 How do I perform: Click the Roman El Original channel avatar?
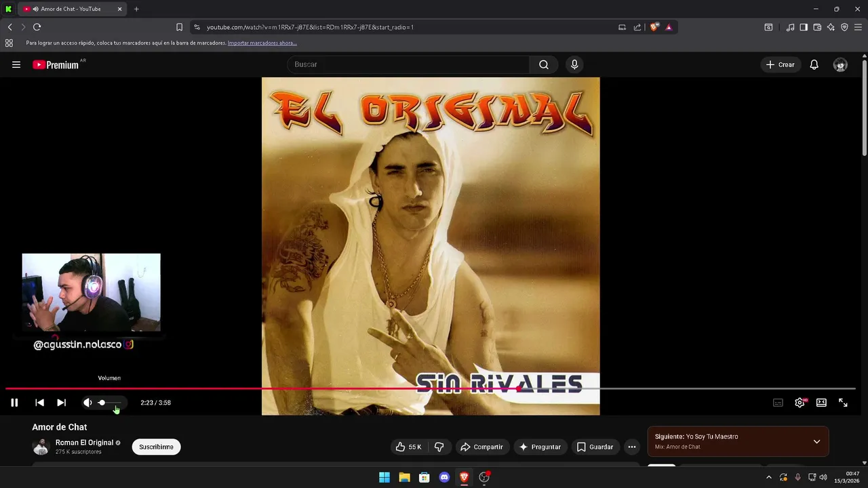41,447
